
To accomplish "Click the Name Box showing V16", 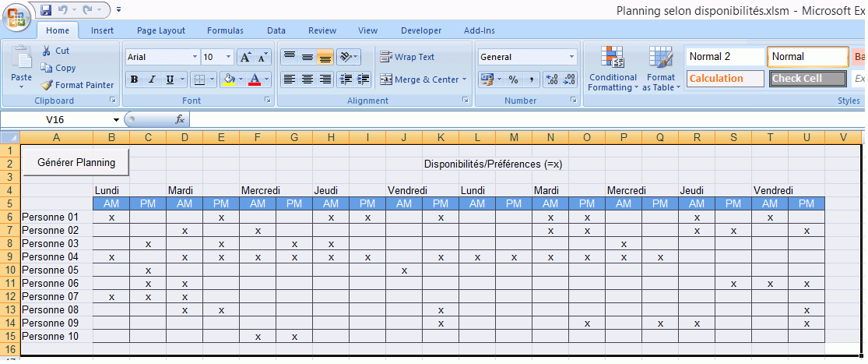I will [x=54, y=119].
